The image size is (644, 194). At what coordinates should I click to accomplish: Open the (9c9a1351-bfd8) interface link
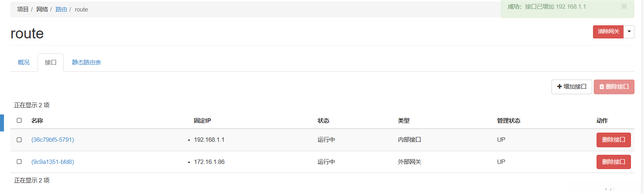click(53, 162)
